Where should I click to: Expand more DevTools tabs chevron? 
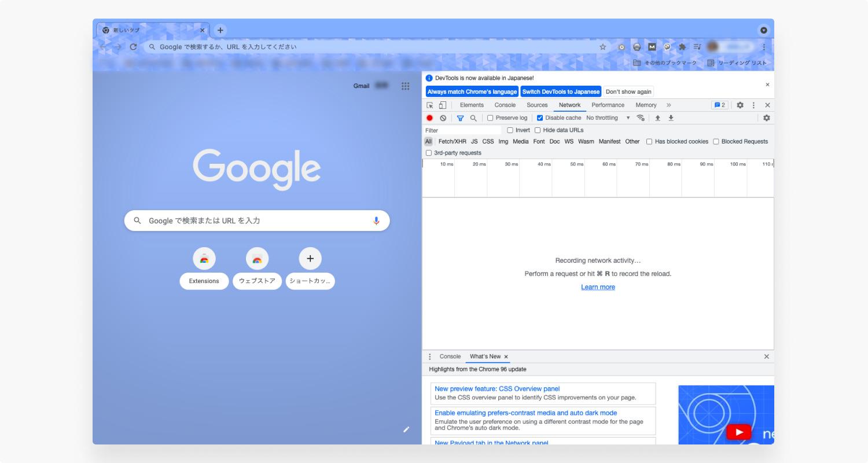click(x=668, y=105)
